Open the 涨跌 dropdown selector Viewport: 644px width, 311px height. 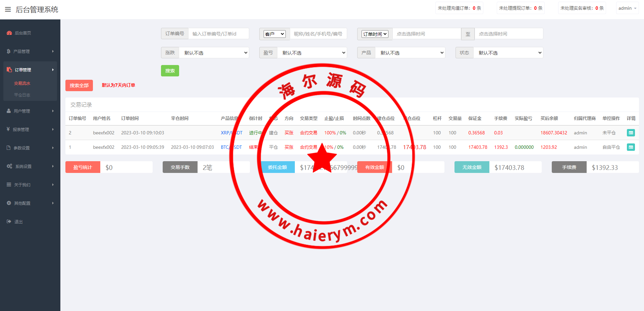coord(214,53)
